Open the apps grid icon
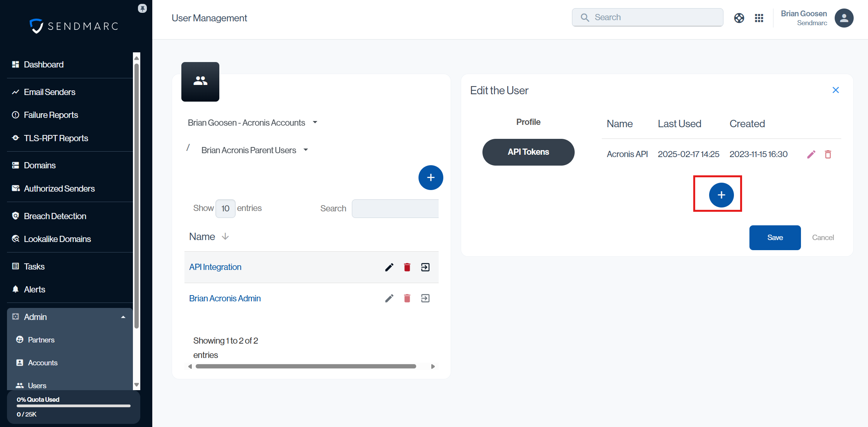Screen dimensions: 868x427 (x=759, y=18)
